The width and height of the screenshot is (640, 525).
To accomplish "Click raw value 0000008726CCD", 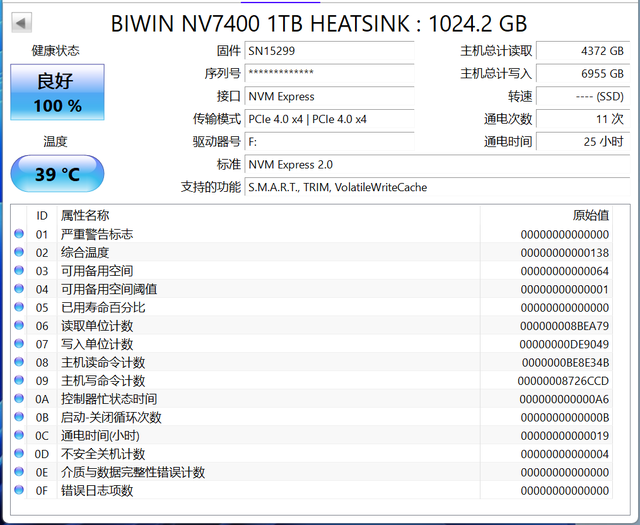I will point(563,381).
